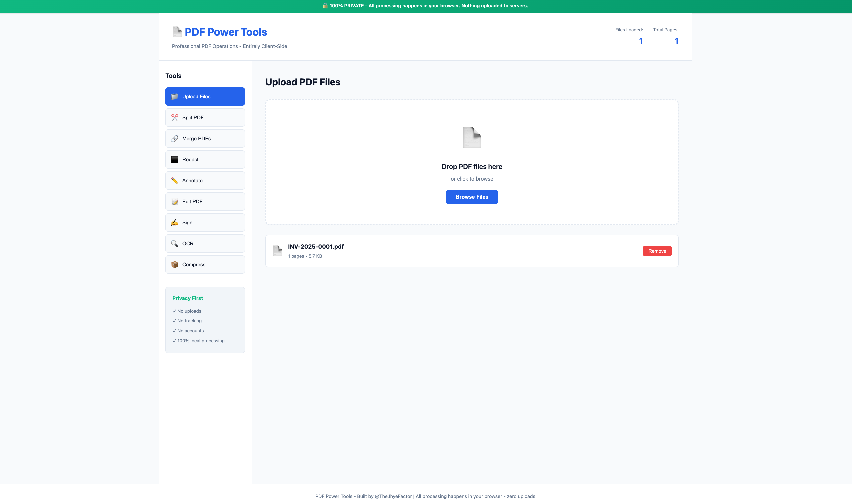Click the PDF Power Tools logo icon
The height and width of the screenshot is (504, 852).
(177, 32)
